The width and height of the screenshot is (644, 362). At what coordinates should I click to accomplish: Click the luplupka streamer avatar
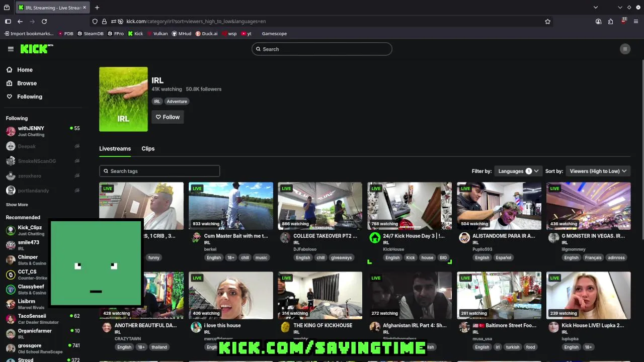click(553, 327)
